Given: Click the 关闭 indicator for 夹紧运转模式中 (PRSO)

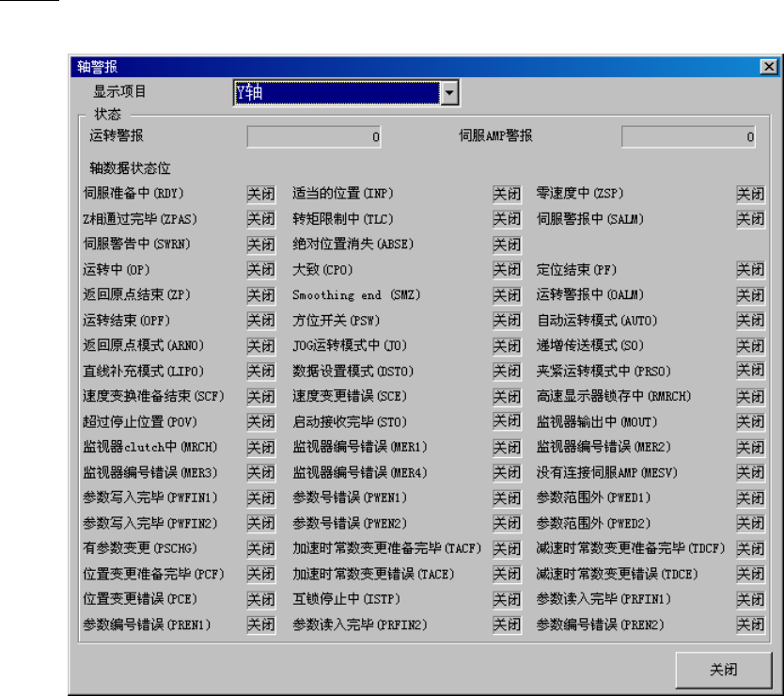Looking at the screenshot, I should [x=750, y=372].
